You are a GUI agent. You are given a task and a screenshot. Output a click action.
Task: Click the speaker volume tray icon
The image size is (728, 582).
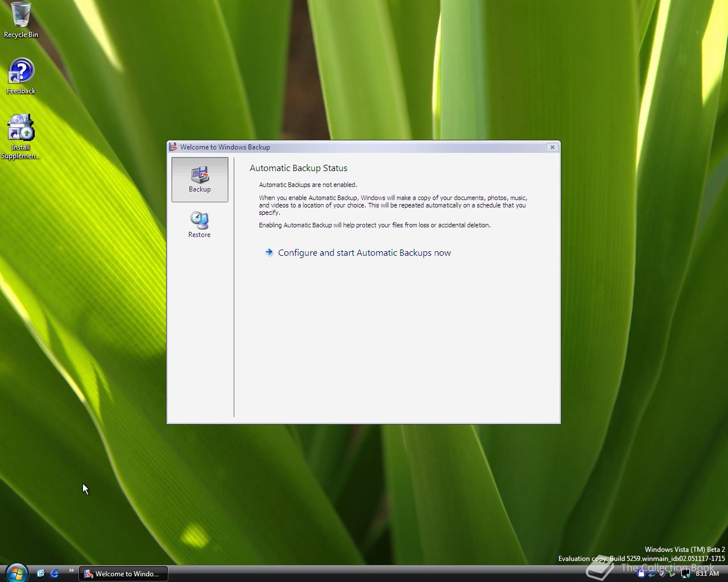coord(662,573)
